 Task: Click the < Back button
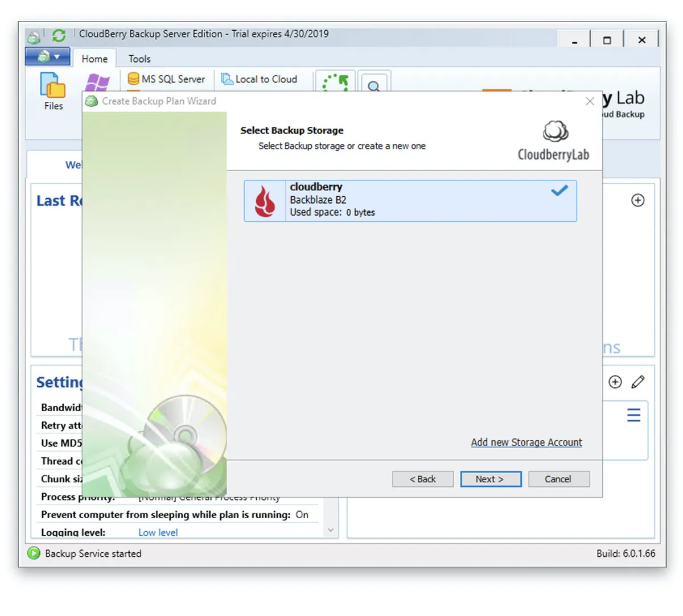[x=423, y=479]
